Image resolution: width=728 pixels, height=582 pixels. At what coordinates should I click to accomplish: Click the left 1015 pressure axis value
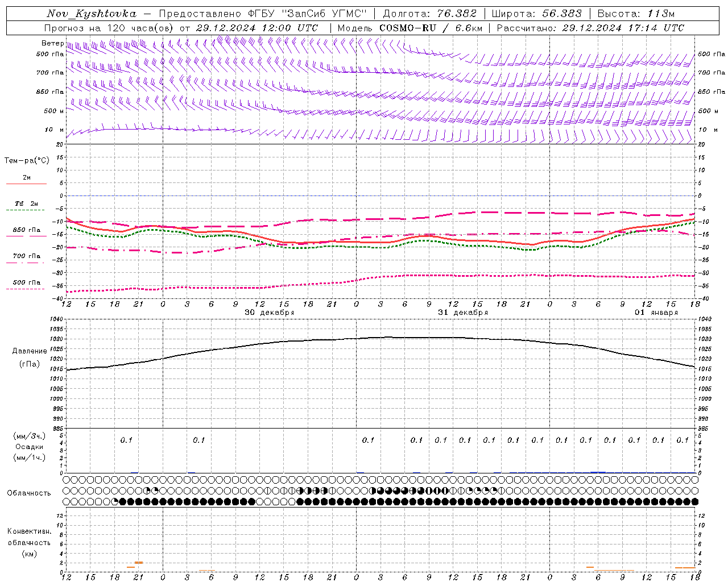57,369
